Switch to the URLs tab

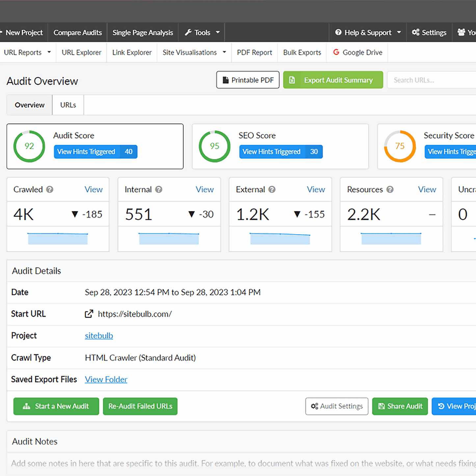pos(68,105)
